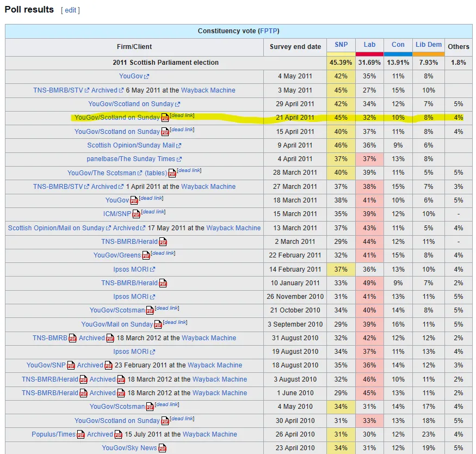Click the Survey end date column header

tap(295, 47)
